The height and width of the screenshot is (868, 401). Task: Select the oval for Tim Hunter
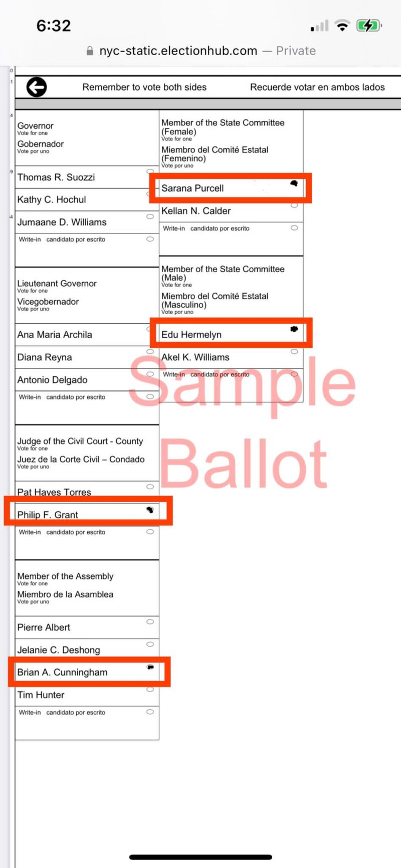[150, 689]
